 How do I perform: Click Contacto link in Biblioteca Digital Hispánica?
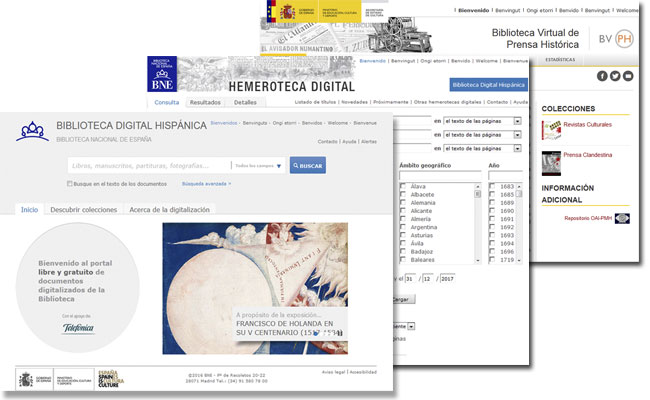tap(327, 141)
